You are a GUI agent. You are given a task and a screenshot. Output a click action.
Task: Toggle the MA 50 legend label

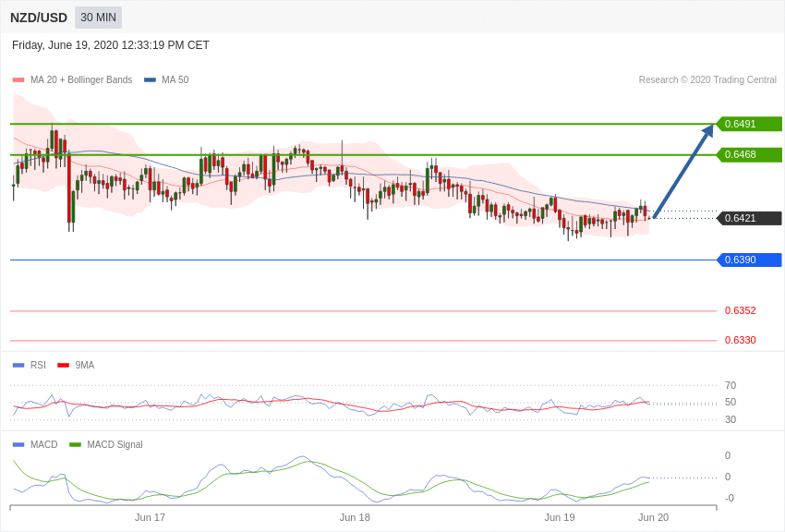tap(175, 79)
